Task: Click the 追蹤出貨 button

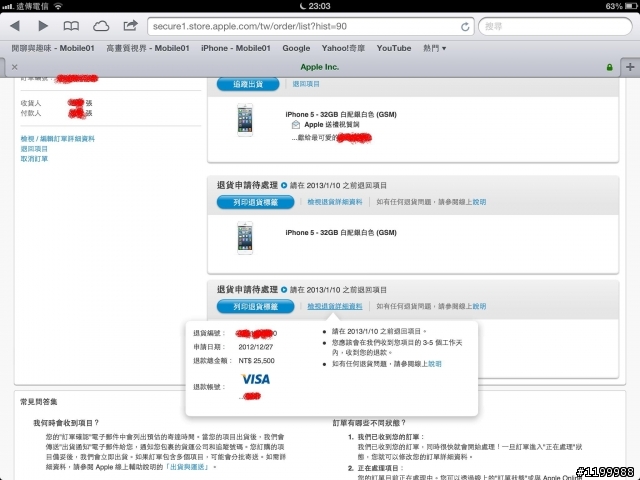Action: click(x=248, y=84)
